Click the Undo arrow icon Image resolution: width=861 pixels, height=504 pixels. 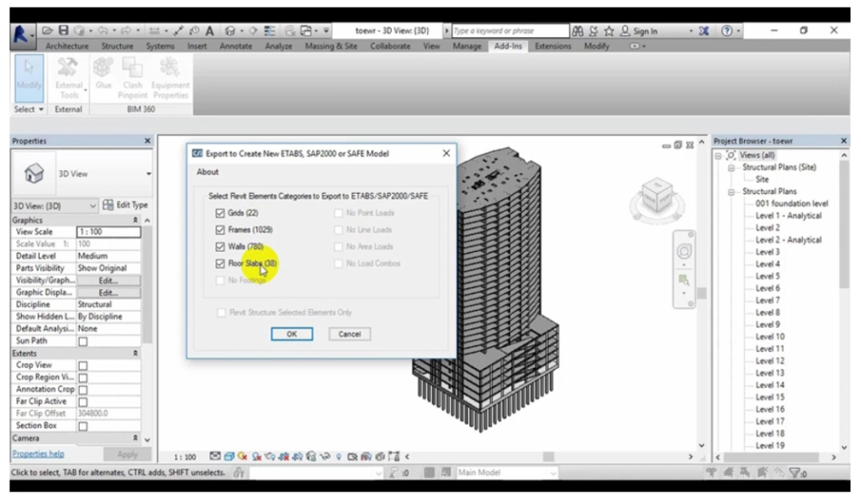[103, 31]
